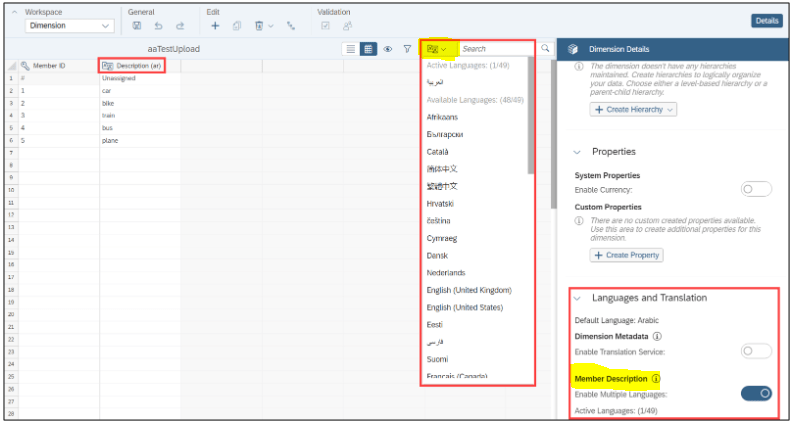Click the Undo arrow icon
Screen dimensions: 796x425
(x=158, y=25)
